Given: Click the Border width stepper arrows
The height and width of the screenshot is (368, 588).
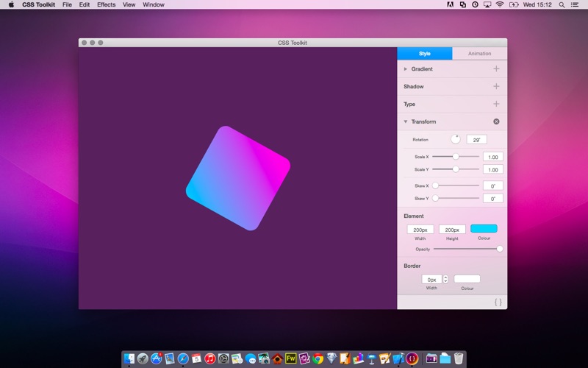Looking at the screenshot, I should click(x=445, y=280).
